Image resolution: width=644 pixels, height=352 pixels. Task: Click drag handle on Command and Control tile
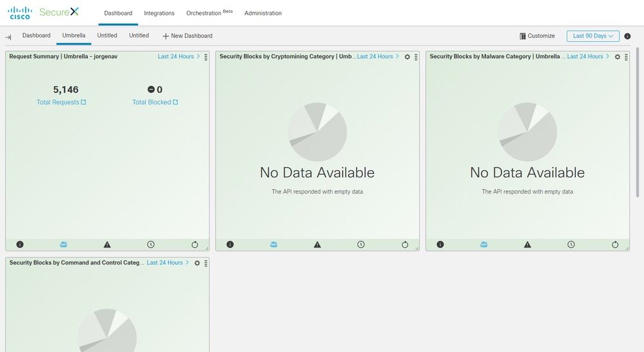(206, 263)
